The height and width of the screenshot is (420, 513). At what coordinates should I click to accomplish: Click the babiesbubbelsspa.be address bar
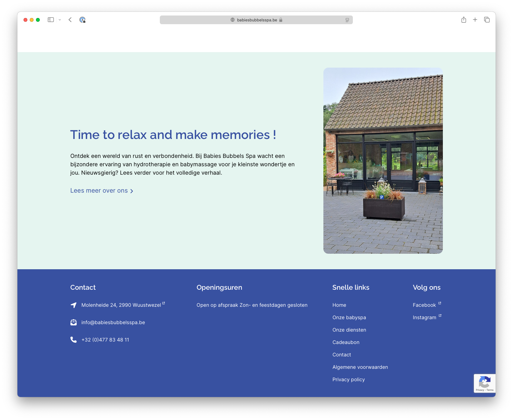tap(256, 20)
